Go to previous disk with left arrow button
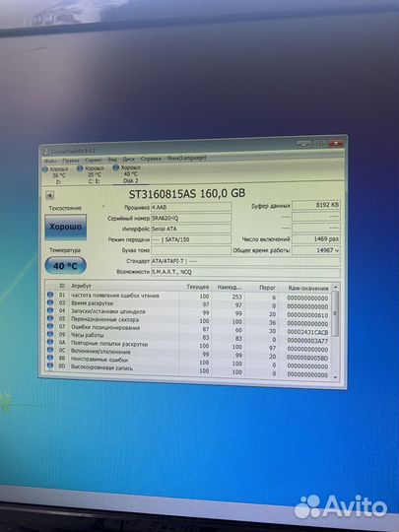399x532 pixels. point(50,195)
